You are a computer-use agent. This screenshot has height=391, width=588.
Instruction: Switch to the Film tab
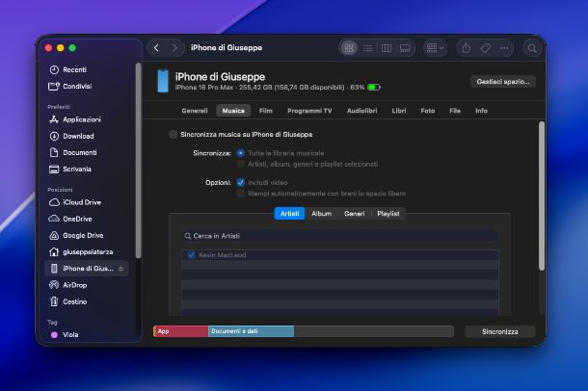(x=265, y=111)
